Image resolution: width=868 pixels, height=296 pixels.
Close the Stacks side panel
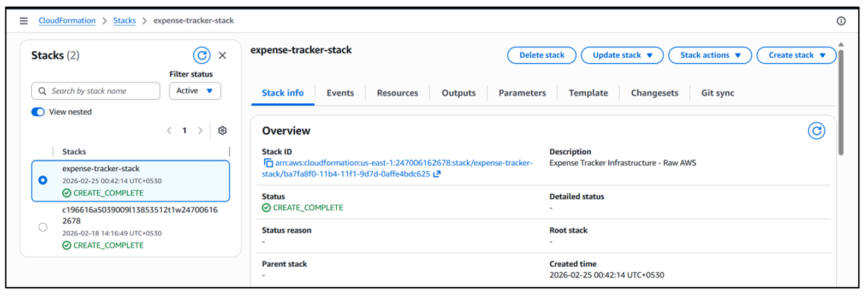[x=223, y=55]
